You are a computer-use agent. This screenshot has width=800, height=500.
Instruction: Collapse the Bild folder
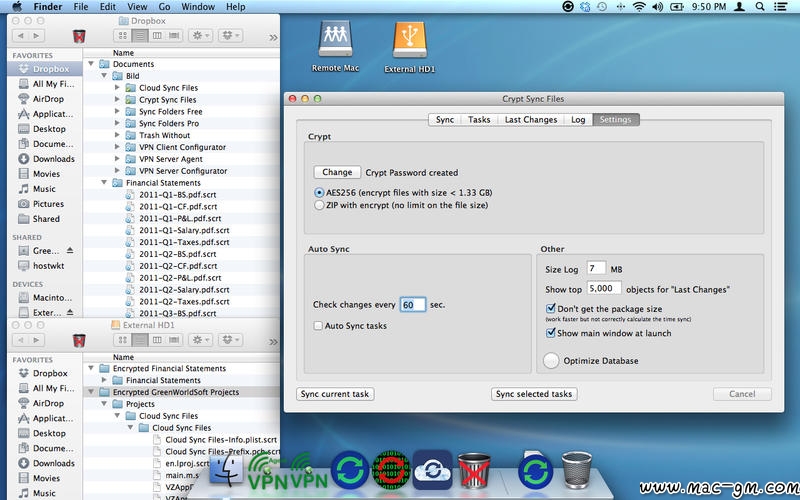coord(105,76)
